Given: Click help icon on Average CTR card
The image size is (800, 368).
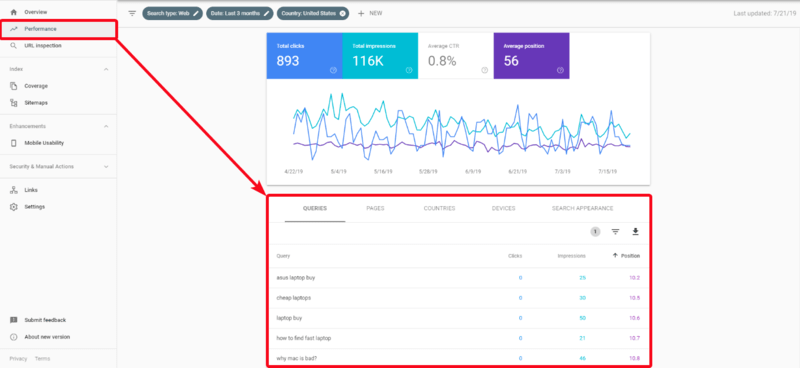Looking at the screenshot, I should point(484,70).
